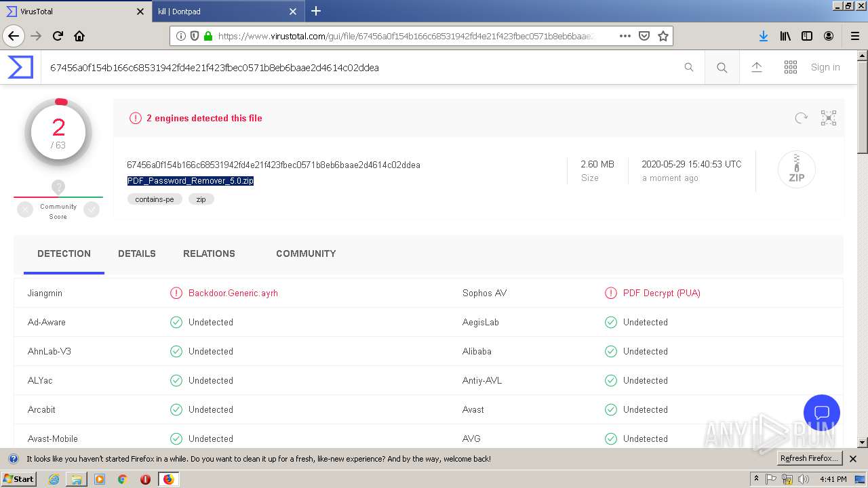Click the similar files graph icon

[829, 118]
